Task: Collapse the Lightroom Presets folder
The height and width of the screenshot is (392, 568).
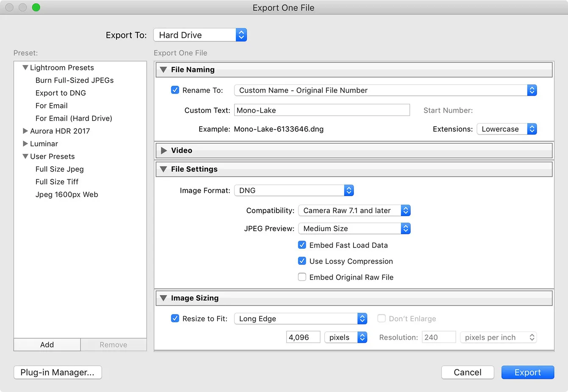Action: [x=25, y=68]
